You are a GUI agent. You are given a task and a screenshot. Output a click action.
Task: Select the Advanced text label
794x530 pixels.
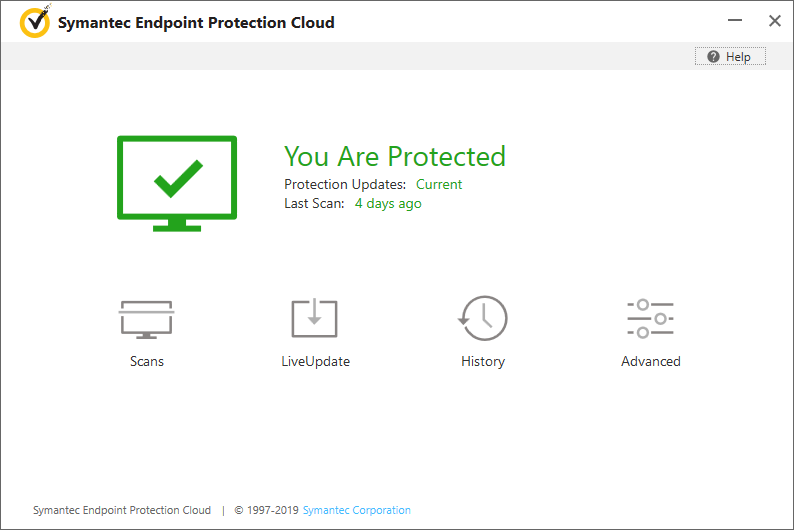[651, 361]
